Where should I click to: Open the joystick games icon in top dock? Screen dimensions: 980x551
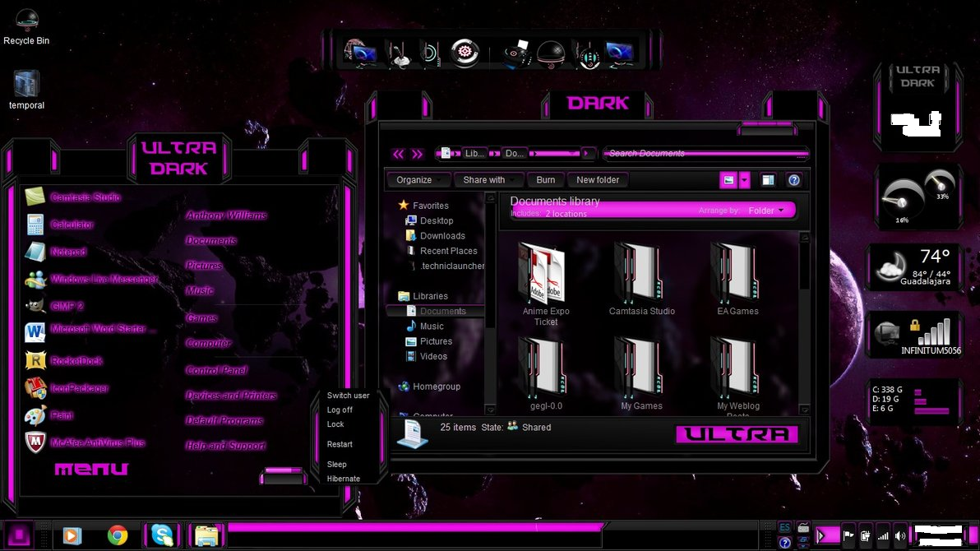[x=400, y=53]
